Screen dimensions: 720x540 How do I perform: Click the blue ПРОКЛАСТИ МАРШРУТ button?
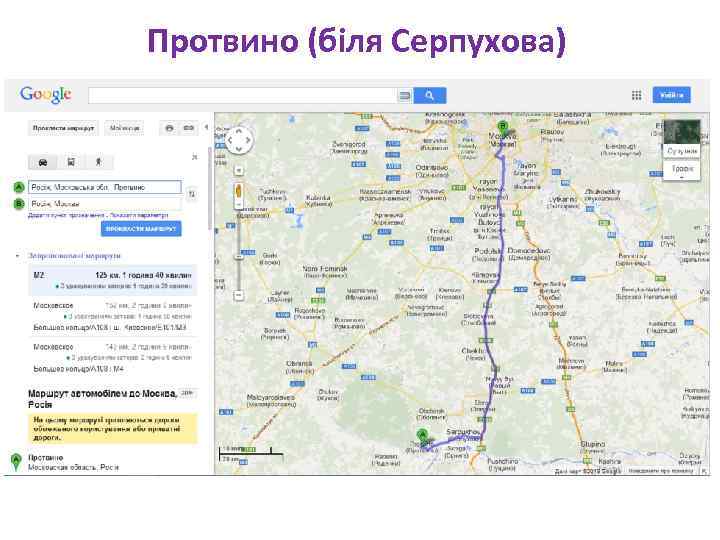(x=141, y=229)
